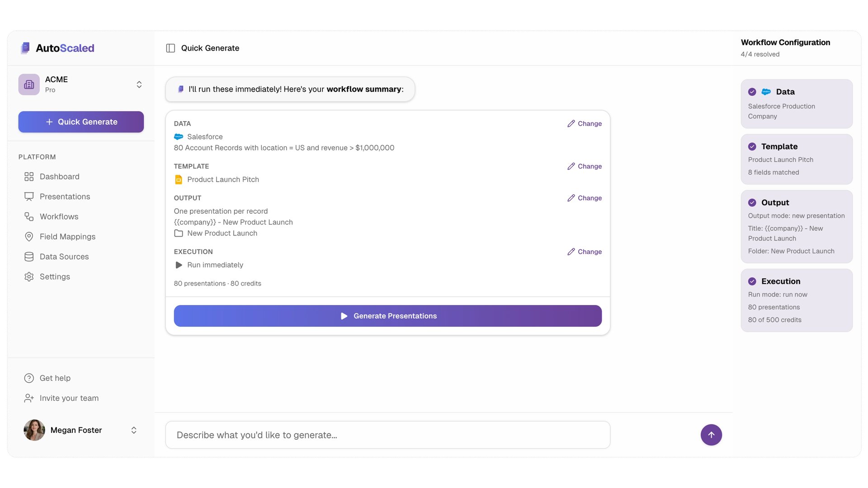The width and height of the screenshot is (868, 488).
Task: Click the Quick Generate button
Action: coord(81,122)
